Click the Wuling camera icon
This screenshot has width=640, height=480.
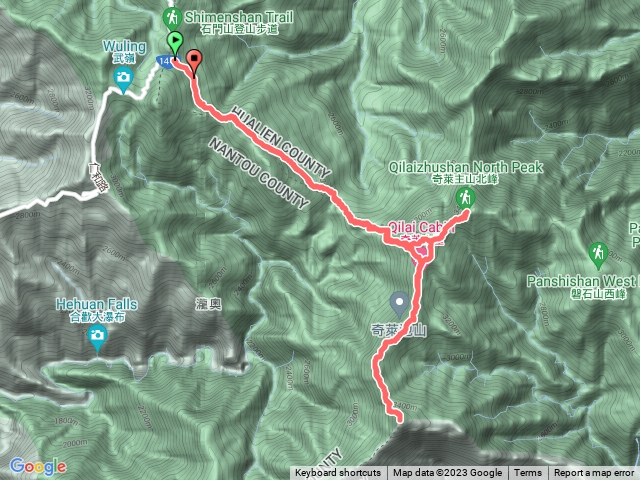(123, 79)
